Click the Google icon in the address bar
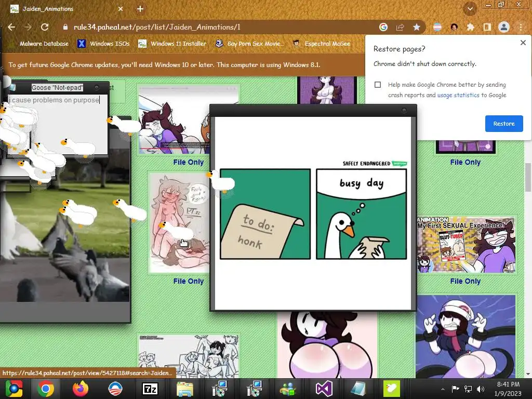The image size is (532, 399). (x=383, y=27)
